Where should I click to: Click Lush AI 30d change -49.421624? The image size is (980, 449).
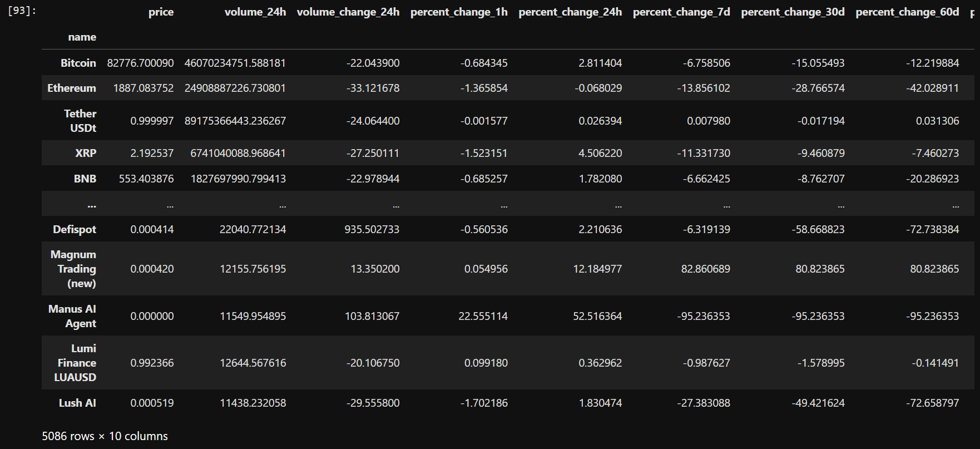[818, 403]
